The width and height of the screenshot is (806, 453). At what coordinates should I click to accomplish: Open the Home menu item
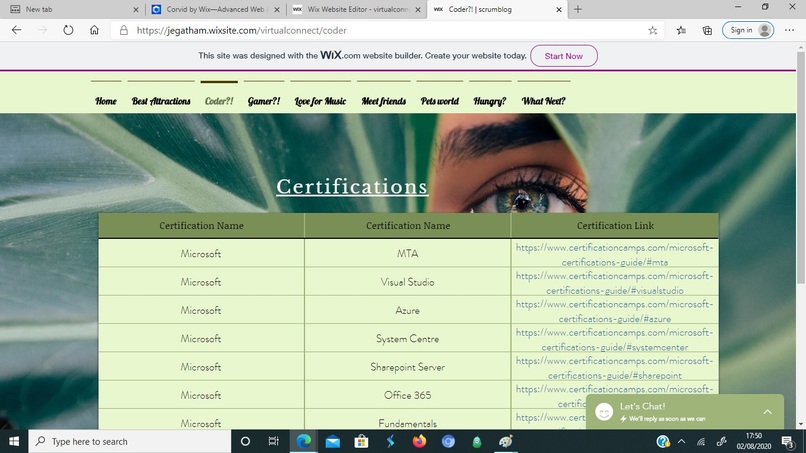pyautogui.click(x=106, y=101)
